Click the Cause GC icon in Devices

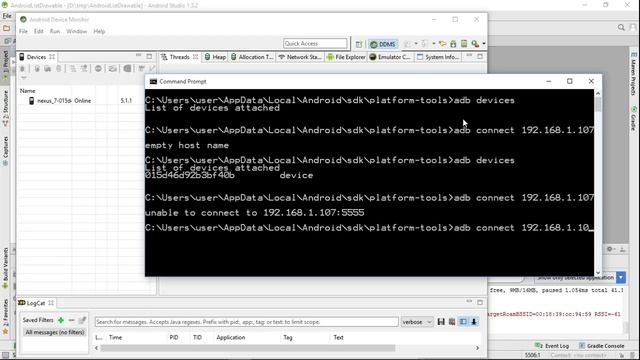tap(59, 69)
